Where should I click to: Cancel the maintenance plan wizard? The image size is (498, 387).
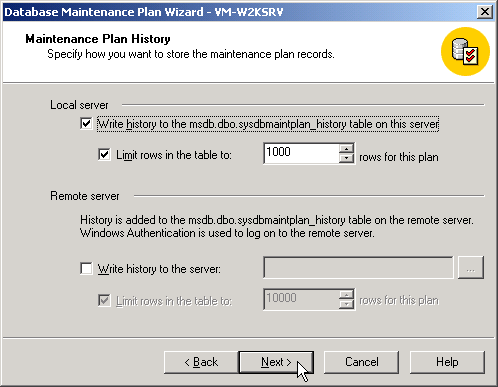coord(361,362)
